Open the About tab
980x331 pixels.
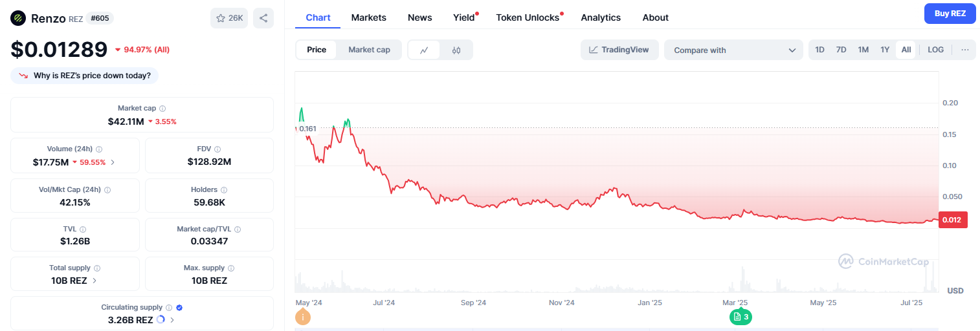656,17
